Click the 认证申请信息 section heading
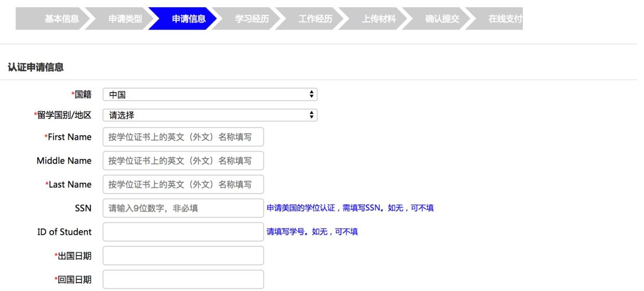The height and width of the screenshot is (291, 644). tap(35, 67)
